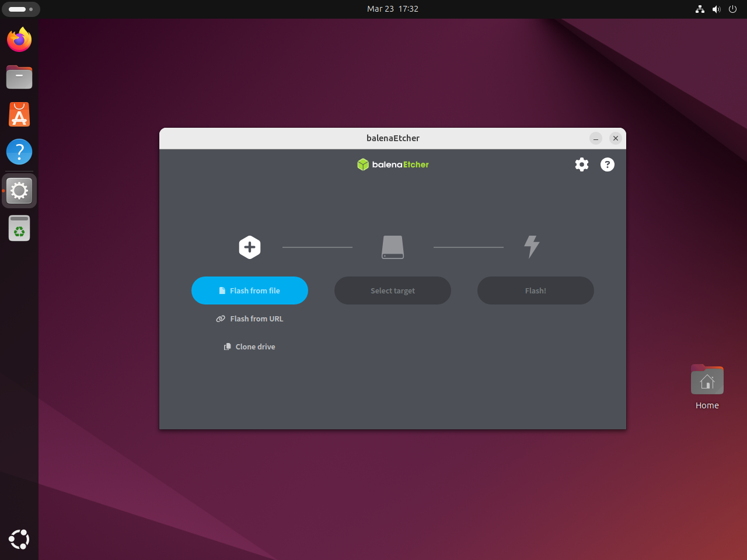Viewport: 747px width, 560px height.
Task: Click the volume icon in the top bar
Action: pos(716,9)
